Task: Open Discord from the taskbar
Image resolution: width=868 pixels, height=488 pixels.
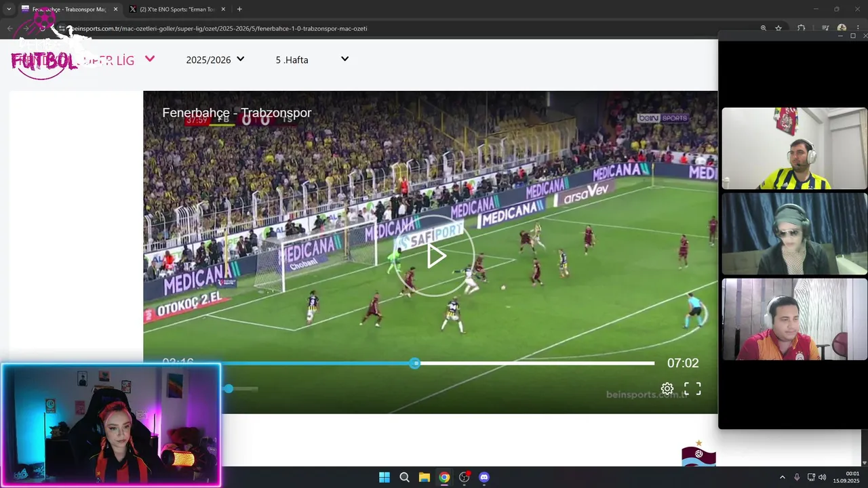Action: pyautogui.click(x=484, y=477)
